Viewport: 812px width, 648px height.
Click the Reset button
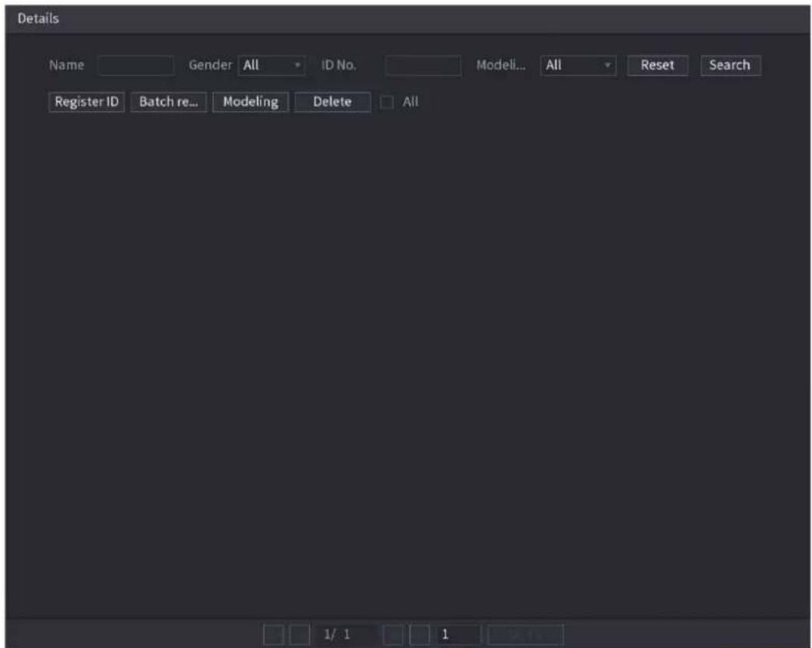pyautogui.click(x=657, y=65)
